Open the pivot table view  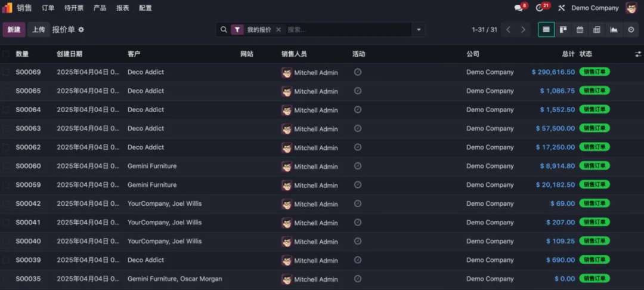click(596, 30)
